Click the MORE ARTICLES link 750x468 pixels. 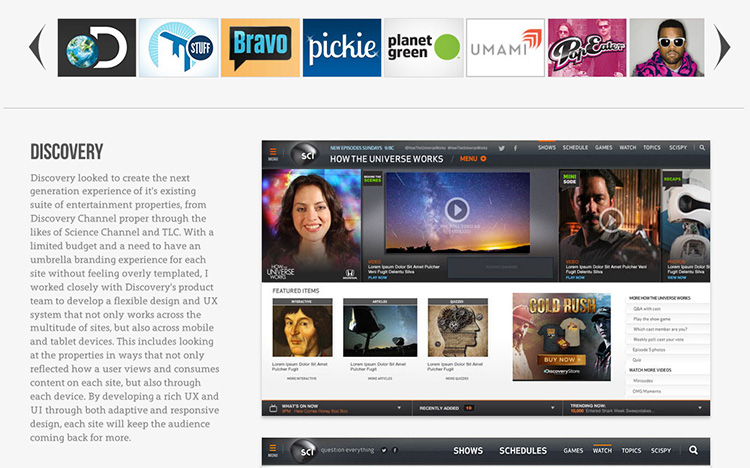380,379
